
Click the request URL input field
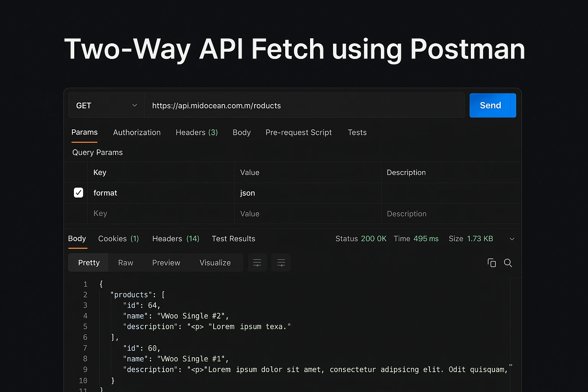click(304, 106)
